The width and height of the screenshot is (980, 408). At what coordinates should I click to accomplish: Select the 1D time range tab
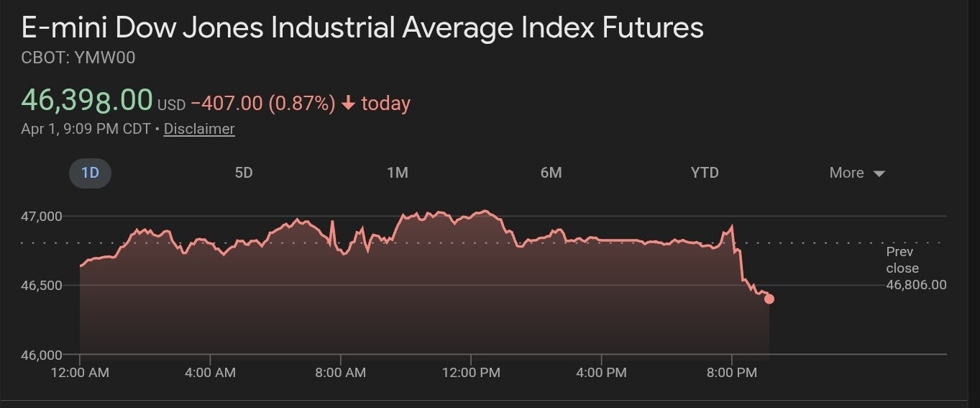pos(90,173)
